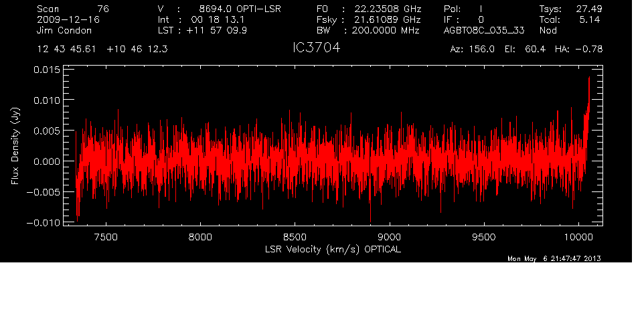Click the Pol value I

coord(481,9)
